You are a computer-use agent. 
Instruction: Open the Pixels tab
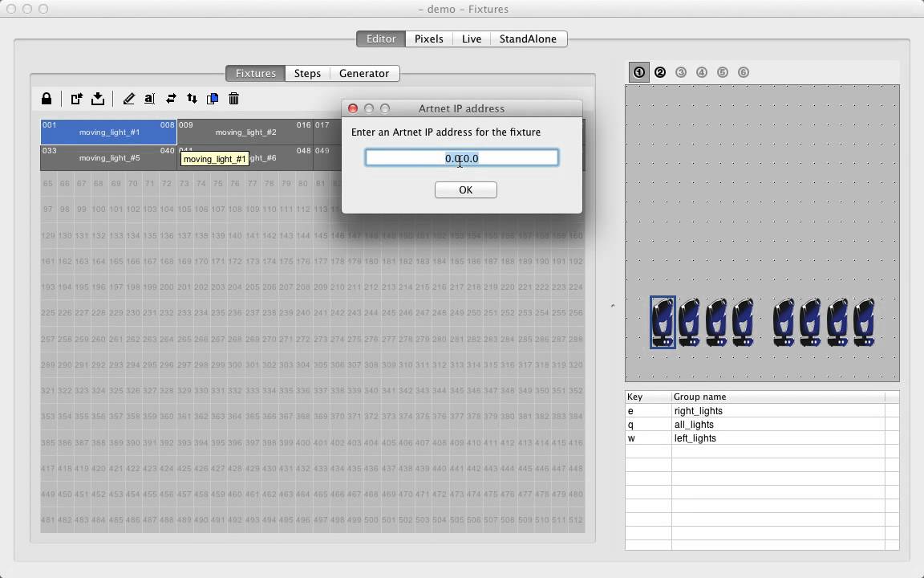point(429,39)
